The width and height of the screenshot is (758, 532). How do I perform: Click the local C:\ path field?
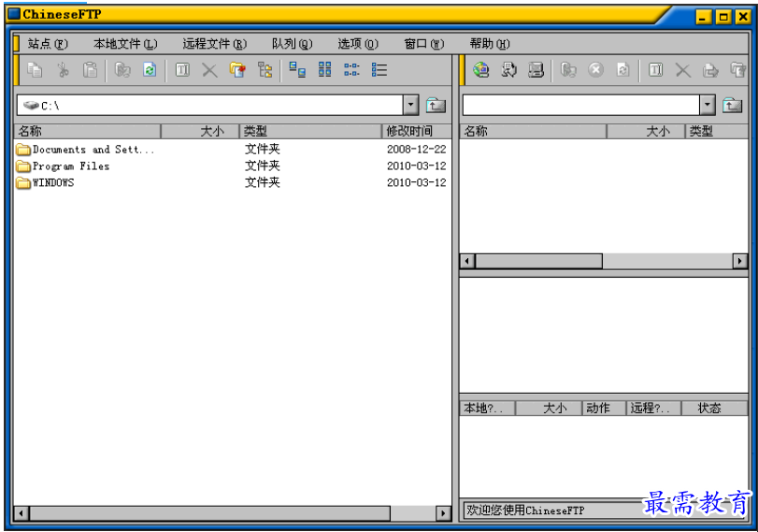pos(210,105)
